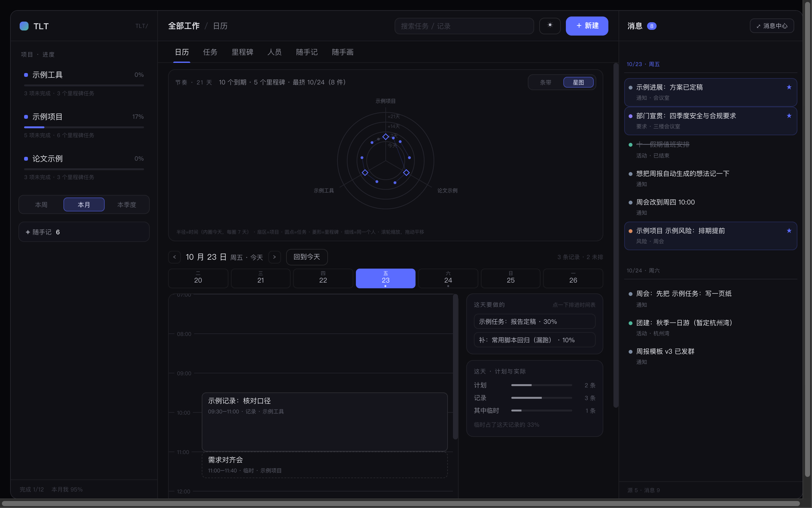
Task: Click the star on 部门宣贯 message
Action: (789, 116)
